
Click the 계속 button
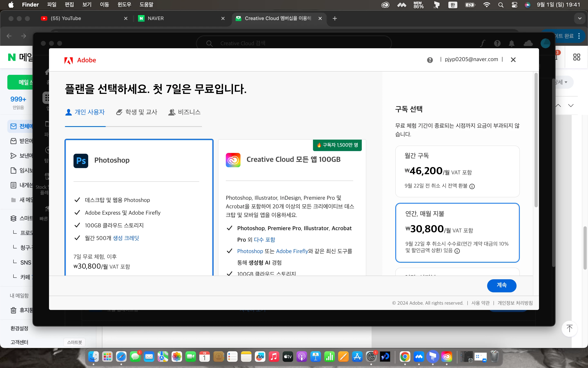tap(501, 285)
